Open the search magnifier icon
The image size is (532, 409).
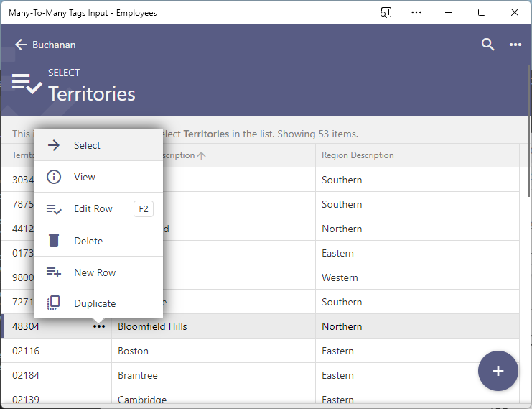[487, 45]
